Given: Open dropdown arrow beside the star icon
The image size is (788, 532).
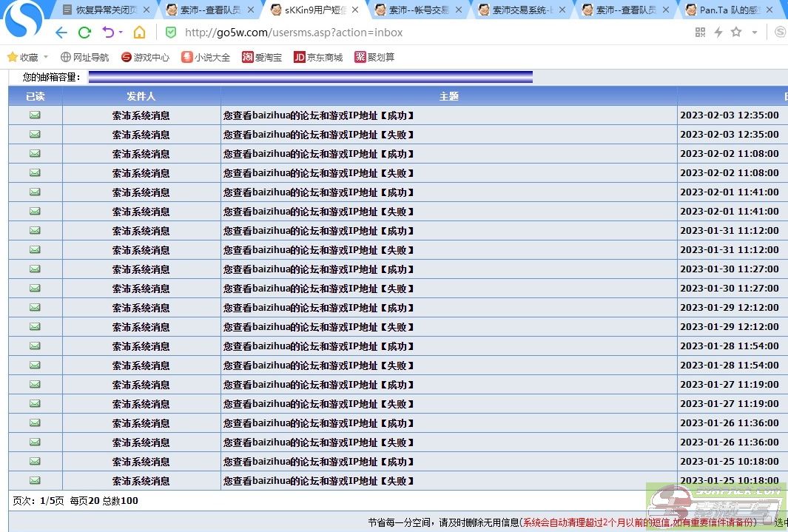Looking at the screenshot, I should [754, 33].
